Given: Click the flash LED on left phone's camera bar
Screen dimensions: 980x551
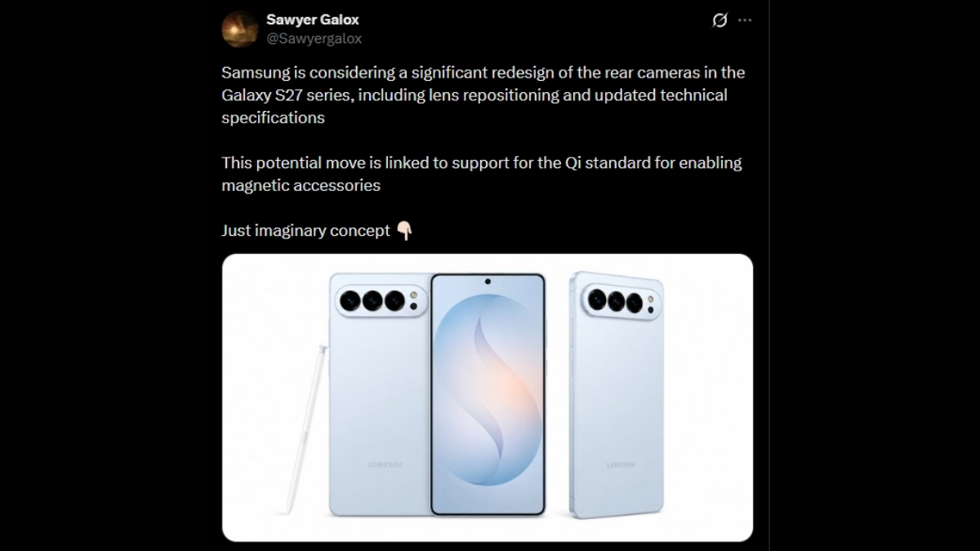Looking at the screenshot, I should [414, 295].
